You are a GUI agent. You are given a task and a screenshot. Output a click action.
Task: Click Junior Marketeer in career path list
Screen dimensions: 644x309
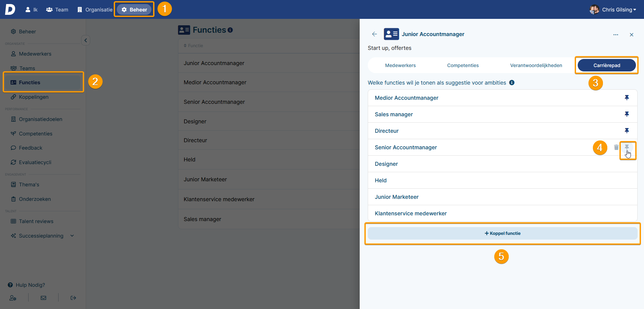(x=503, y=197)
